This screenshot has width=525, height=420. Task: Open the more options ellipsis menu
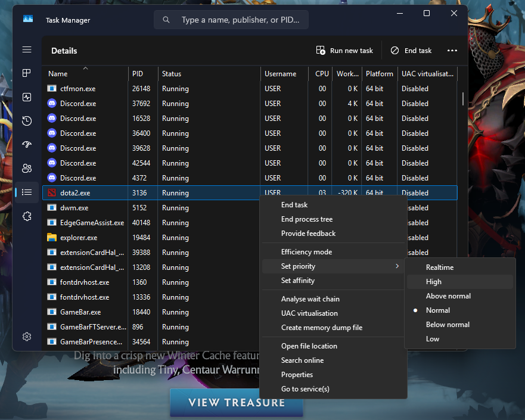(x=452, y=50)
